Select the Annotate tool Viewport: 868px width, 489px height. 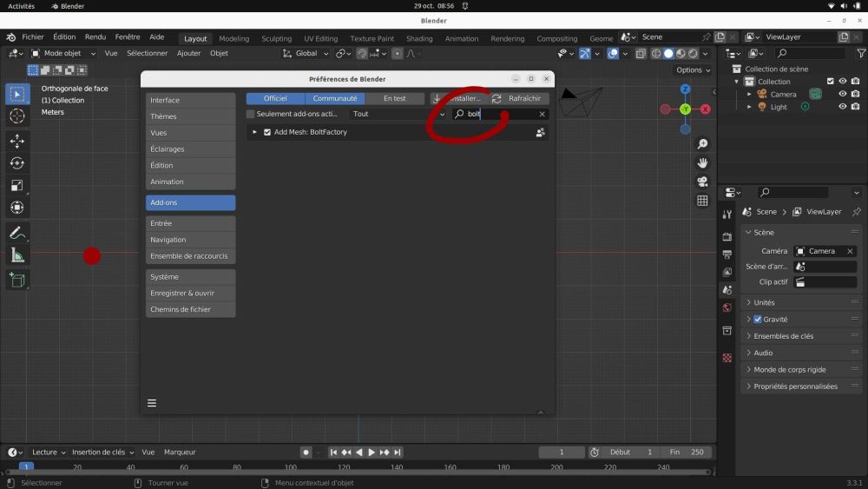click(17, 233)
